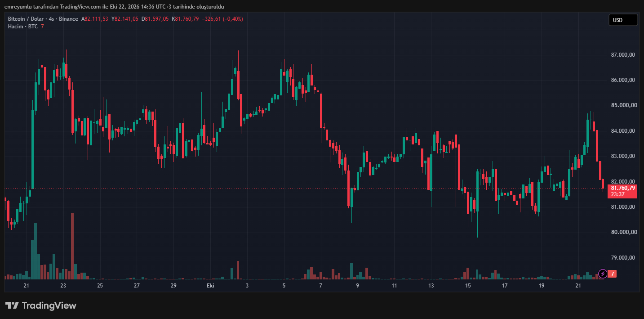Image resolution: width=644 pixels, height=319 pixels.
Task: Click the 83.000,00 price axis label
Action: click(623, 156)
